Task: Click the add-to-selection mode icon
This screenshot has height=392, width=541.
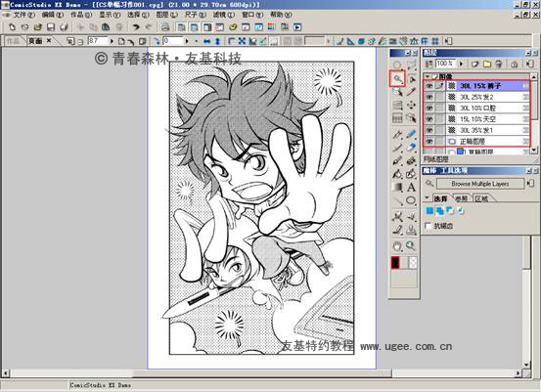Action: click(x=440, y=210)
